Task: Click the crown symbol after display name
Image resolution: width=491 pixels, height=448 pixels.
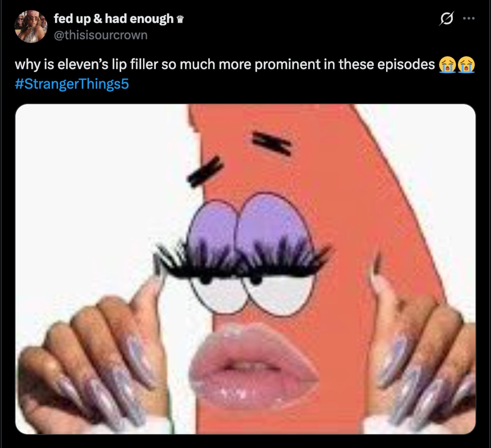Action: click(x=180, y=19)
